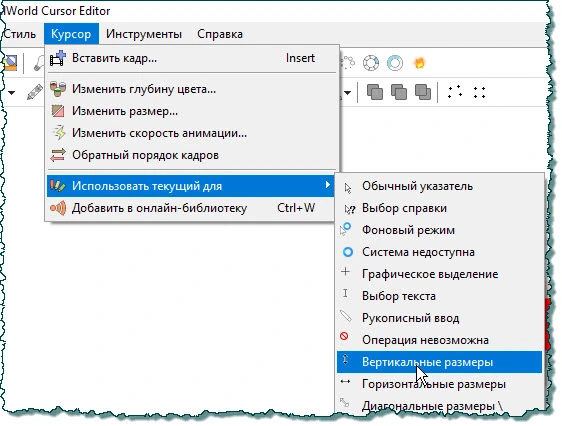Viewport: 562px width, 426px height.
Task: Expand the Использовать текущий для submenu arrow
Action: pyautogui.click(x=327, y=185)
